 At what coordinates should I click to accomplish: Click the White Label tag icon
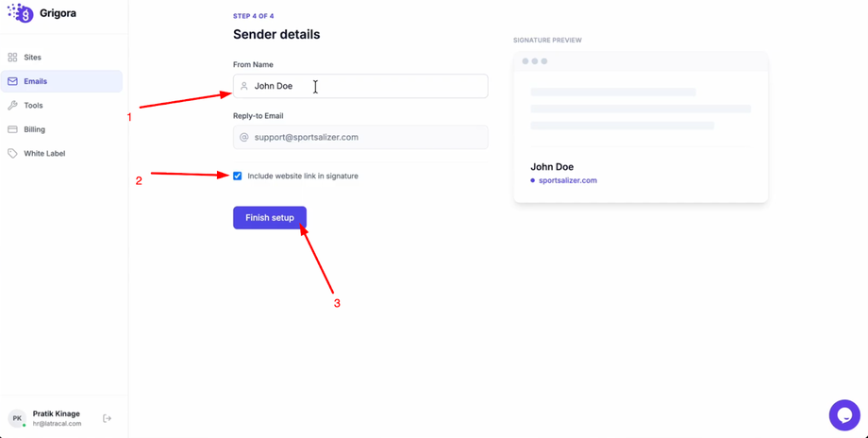point(12,153)
